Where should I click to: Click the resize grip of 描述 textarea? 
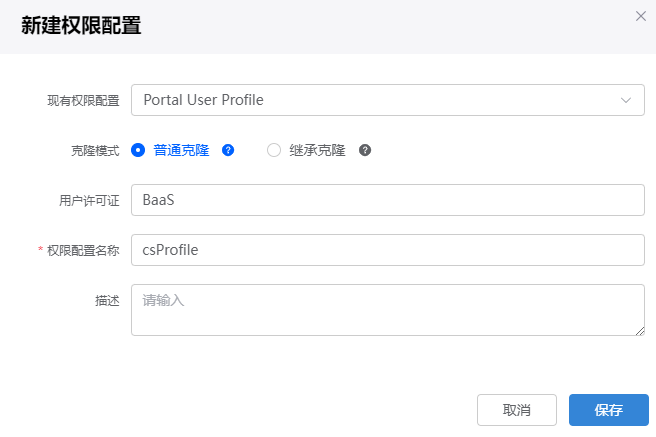640,331
